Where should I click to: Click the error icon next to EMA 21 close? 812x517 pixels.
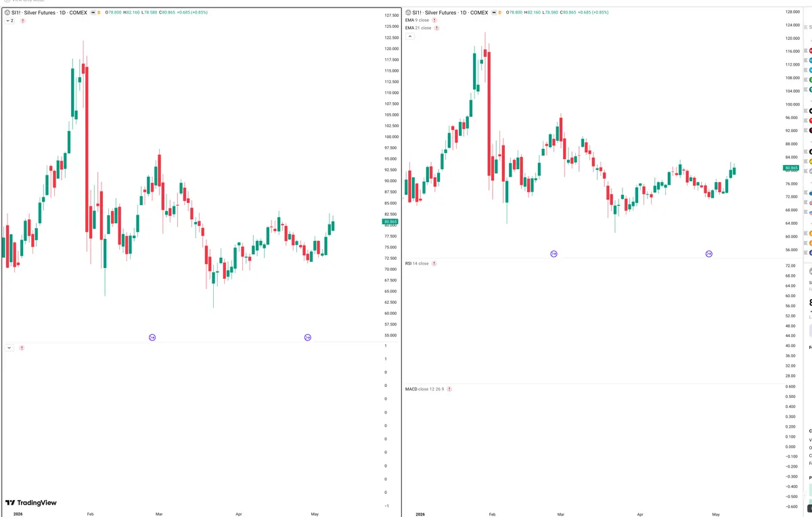(x=436, y=28)
